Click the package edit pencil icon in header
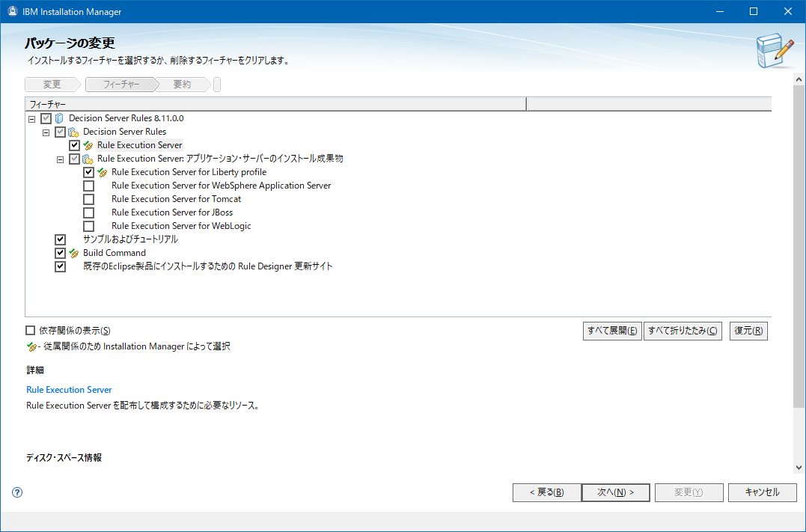This screenshot has width=806, height=532. [775, 50]
